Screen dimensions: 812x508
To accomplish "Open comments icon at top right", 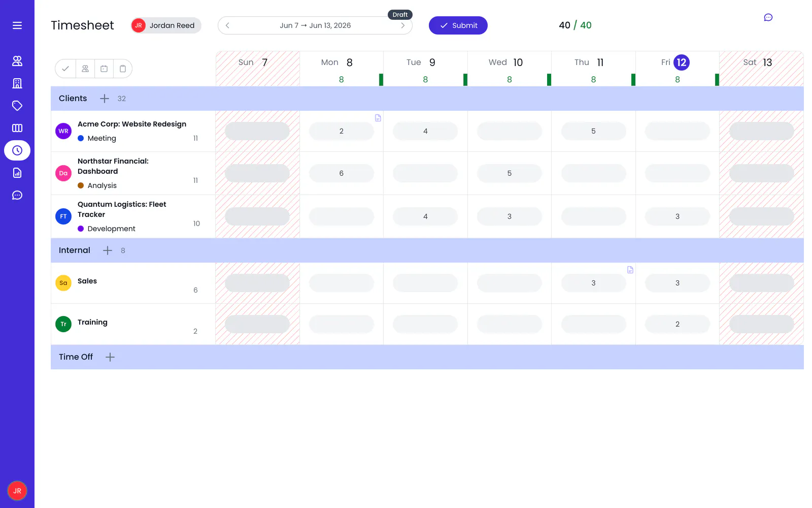I will [768, 18].
